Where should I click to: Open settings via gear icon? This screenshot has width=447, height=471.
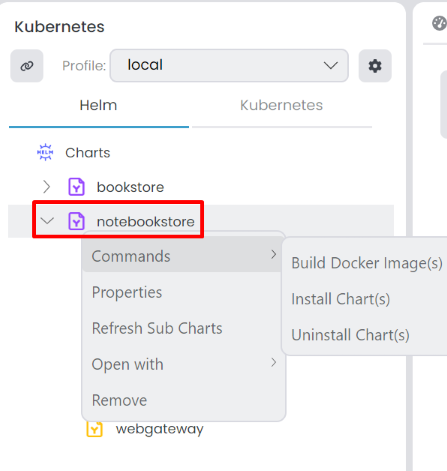pos(375,66)
